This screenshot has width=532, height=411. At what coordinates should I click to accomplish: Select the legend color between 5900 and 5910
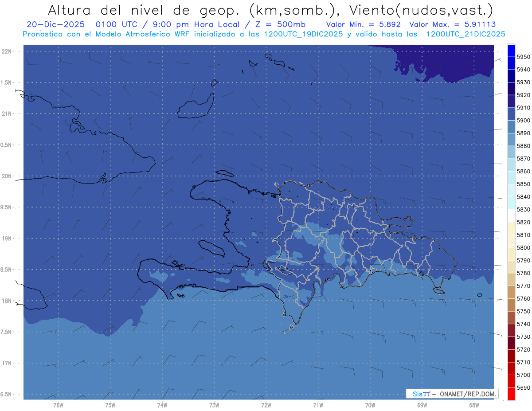511,115
